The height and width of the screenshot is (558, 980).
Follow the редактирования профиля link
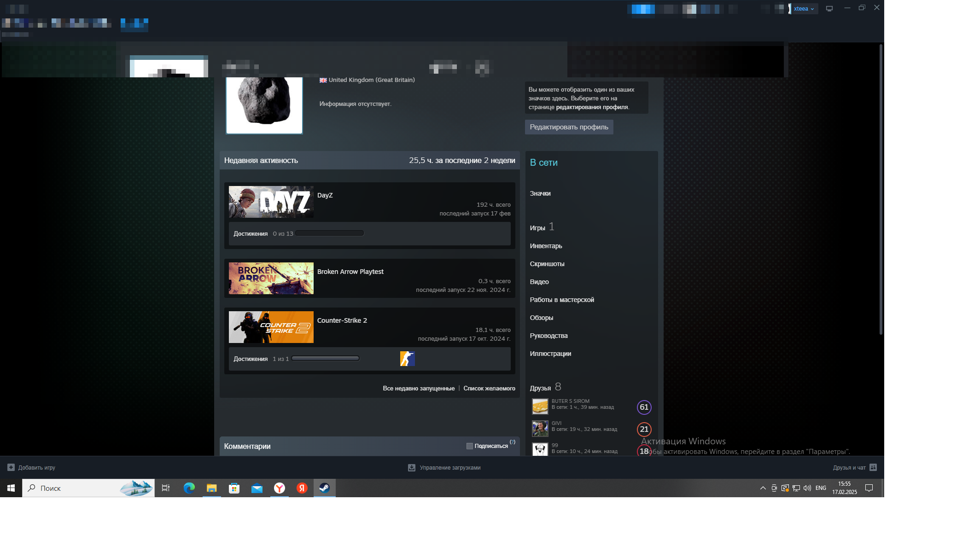[x=592, y=107]
